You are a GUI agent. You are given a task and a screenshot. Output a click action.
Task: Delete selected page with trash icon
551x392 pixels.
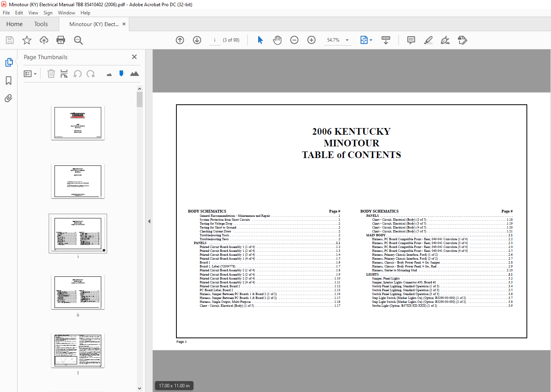tap(51, 74)
